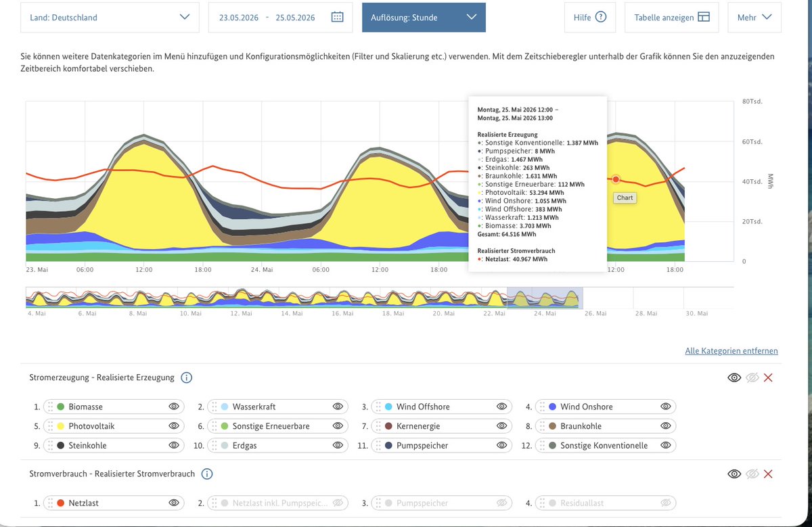This screenshot has height=527, width=812.
Task: Click the Stromverbrauch - Realisierter Stromverbrauch heading
Action: point(112,474)
